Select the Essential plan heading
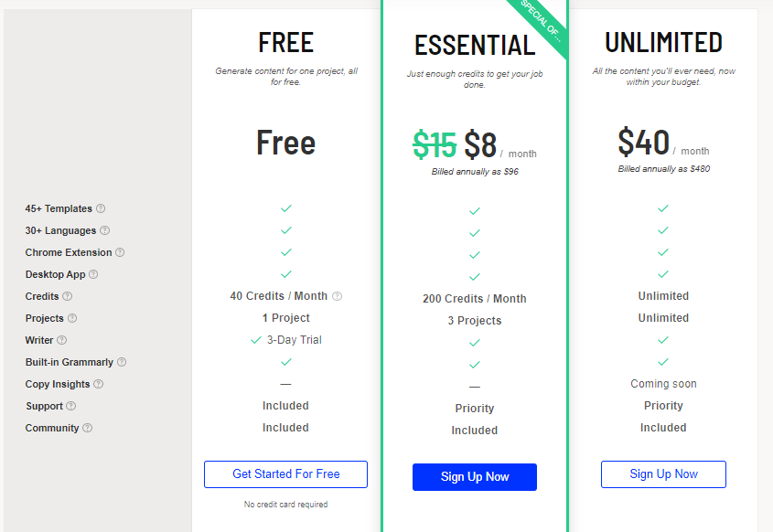 coord(475,46)
